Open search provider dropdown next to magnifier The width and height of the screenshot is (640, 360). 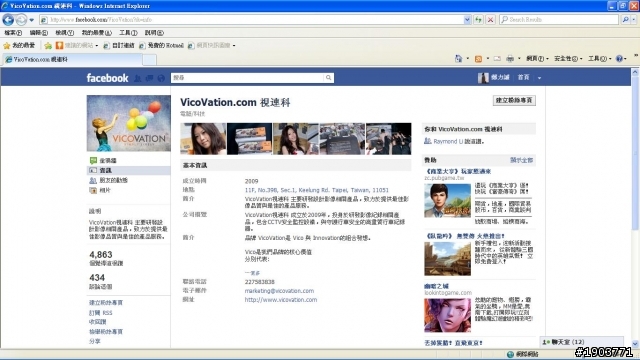[634, 20]
